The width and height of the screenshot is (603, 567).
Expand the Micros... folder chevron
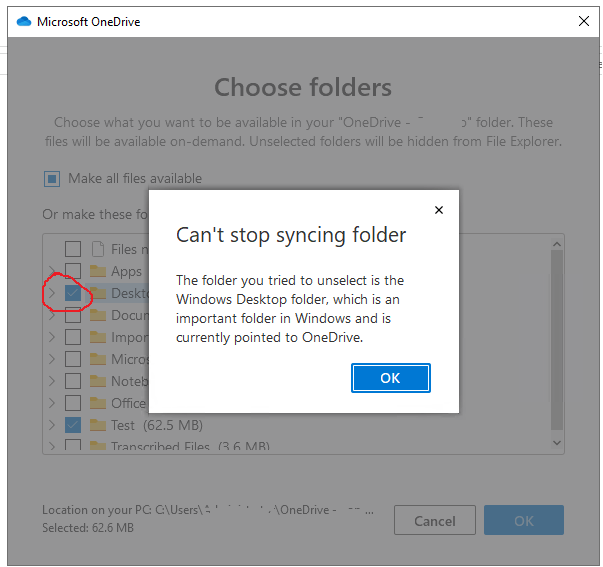(x=52, y=359)
